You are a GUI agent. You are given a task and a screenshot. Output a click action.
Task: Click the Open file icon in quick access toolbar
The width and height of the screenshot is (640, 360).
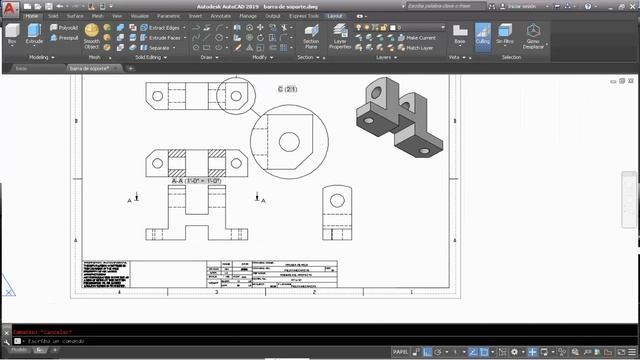[38, 7]
